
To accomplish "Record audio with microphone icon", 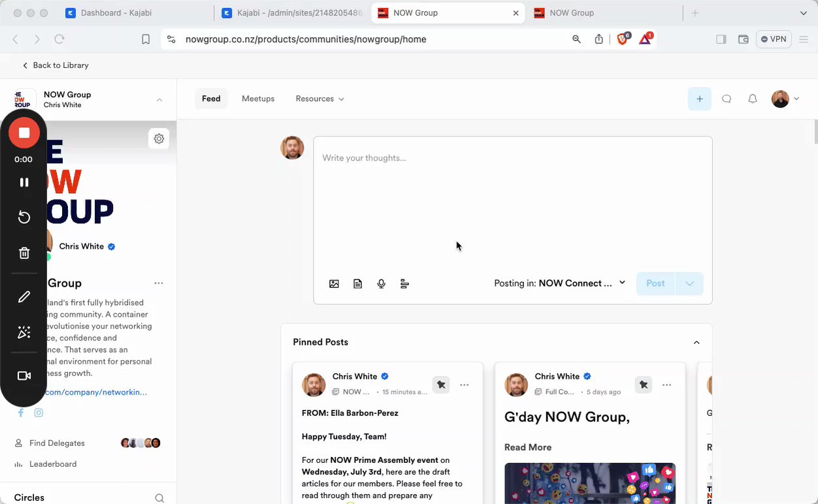I will point(381,284).
